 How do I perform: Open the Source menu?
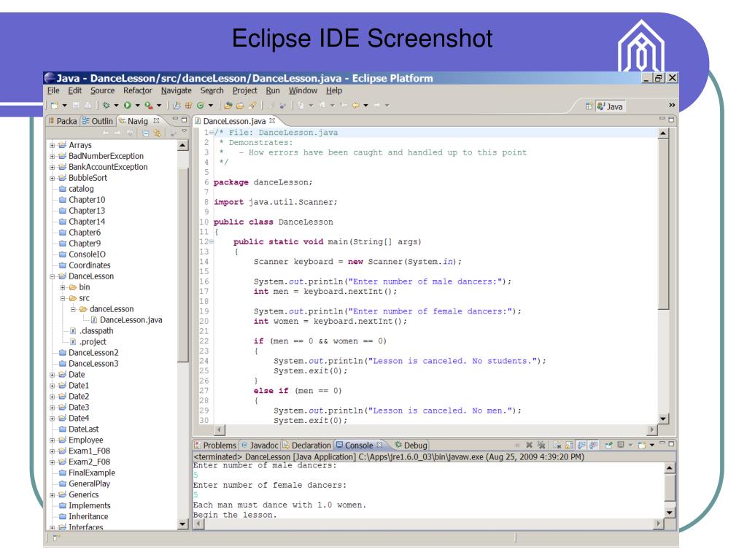click(x=102, y=90)
